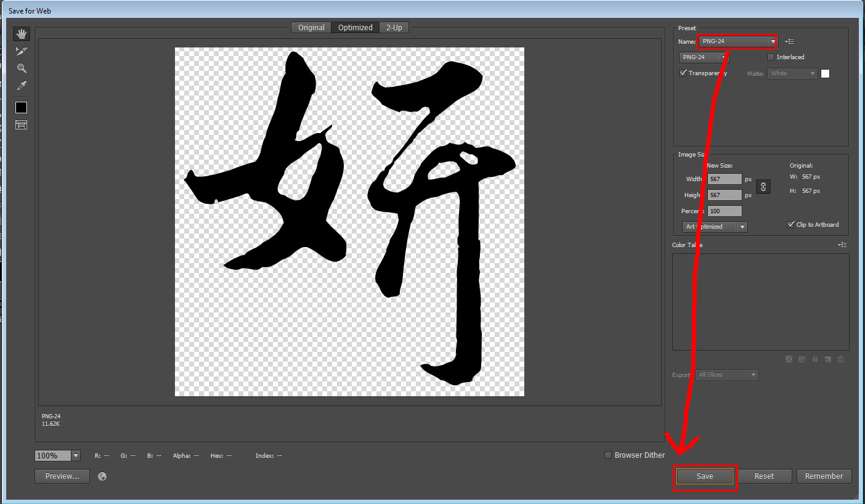Open the preset Name dropdown
Image resolution: width=865 pixels, height=504 pixels.
(x=738, y=41)
